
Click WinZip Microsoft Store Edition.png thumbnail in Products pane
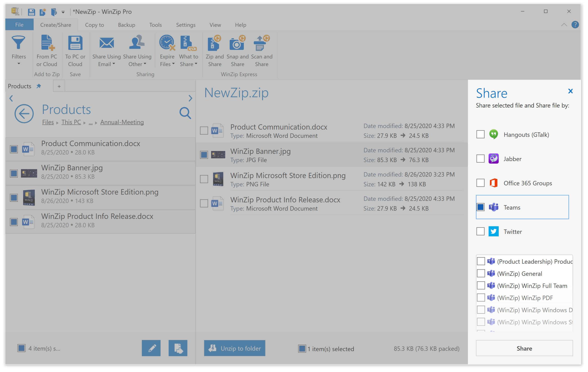click(29, 197)
